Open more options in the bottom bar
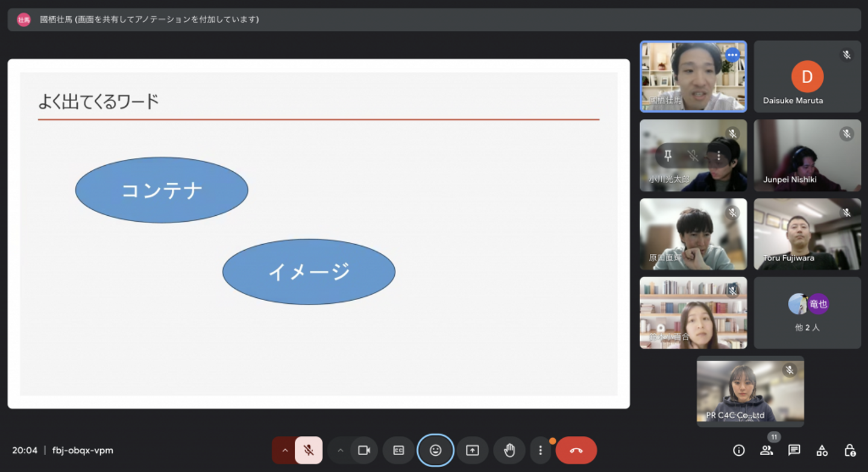The width and height of the screenshot is (868, 472). pos(541,450)
